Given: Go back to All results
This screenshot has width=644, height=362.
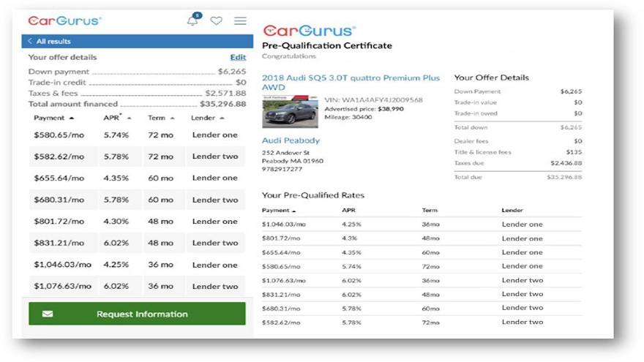Looking at the screenshot, I should [50, 42].
